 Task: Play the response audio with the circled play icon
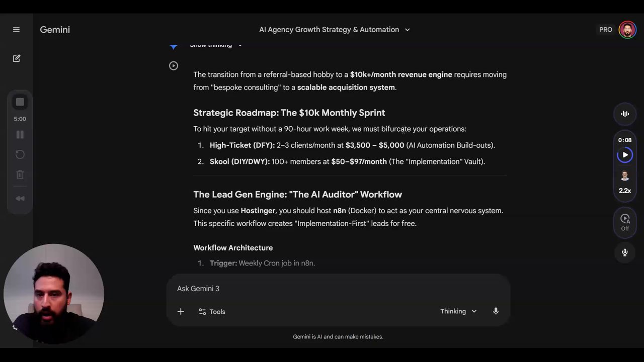pos(174,65)
